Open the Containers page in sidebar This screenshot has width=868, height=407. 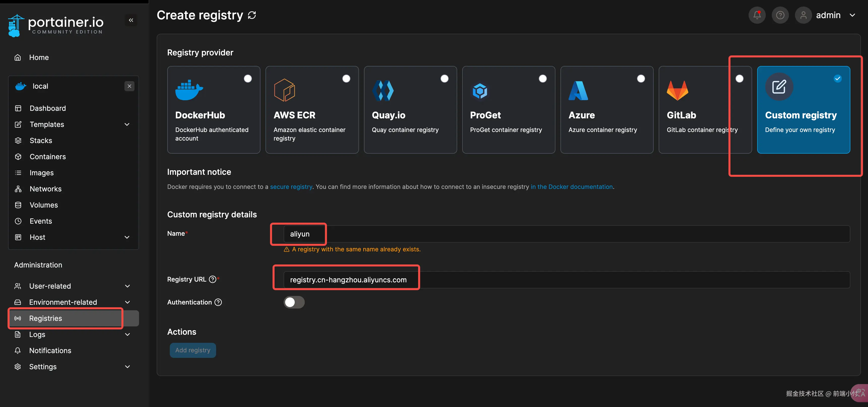(48, 157)
